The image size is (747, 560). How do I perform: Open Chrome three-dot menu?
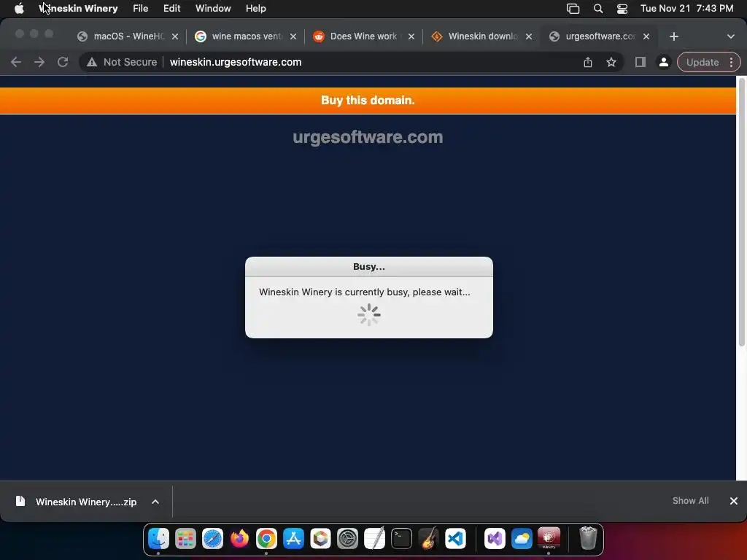click(x=731, y=62)
